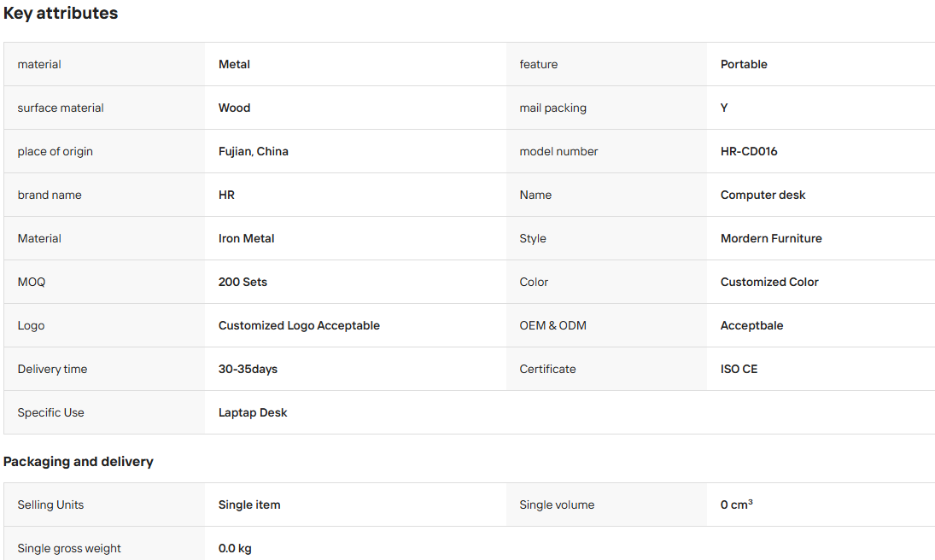This screenshot has width=935, height=560.
Task: Select the Acceptbale OEM & ODM value
Action: [x=752, y=325]
